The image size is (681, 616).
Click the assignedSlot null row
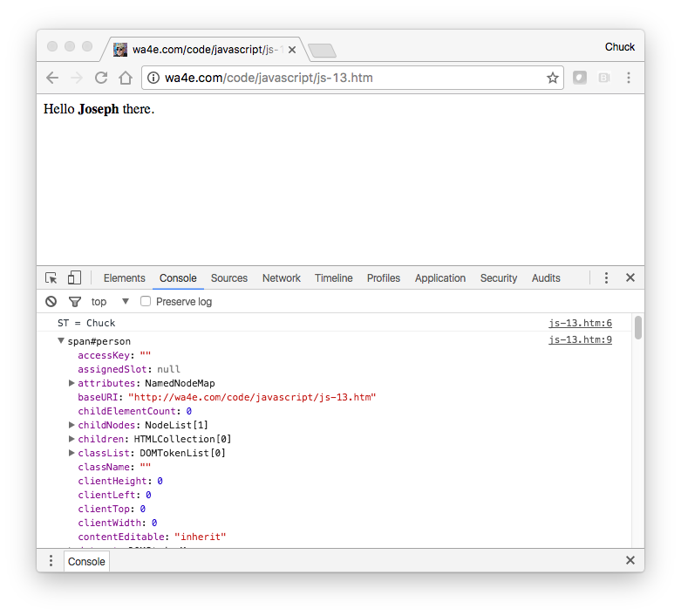pos(129,369)
